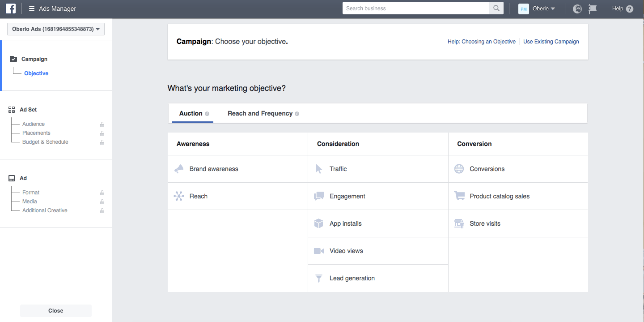Click the Product catalog sales cart icon

[459, 196]
